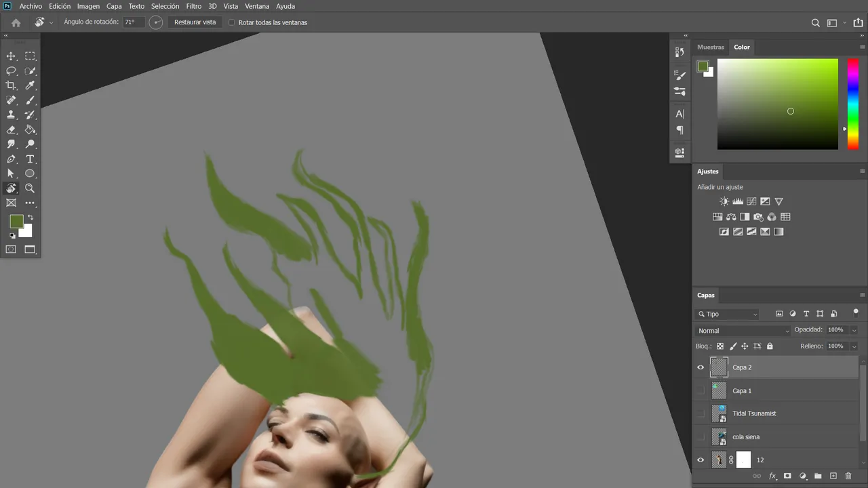Toggle Quick Mask mode
This screenshot has height=488, width=868.
pos(11,249)
